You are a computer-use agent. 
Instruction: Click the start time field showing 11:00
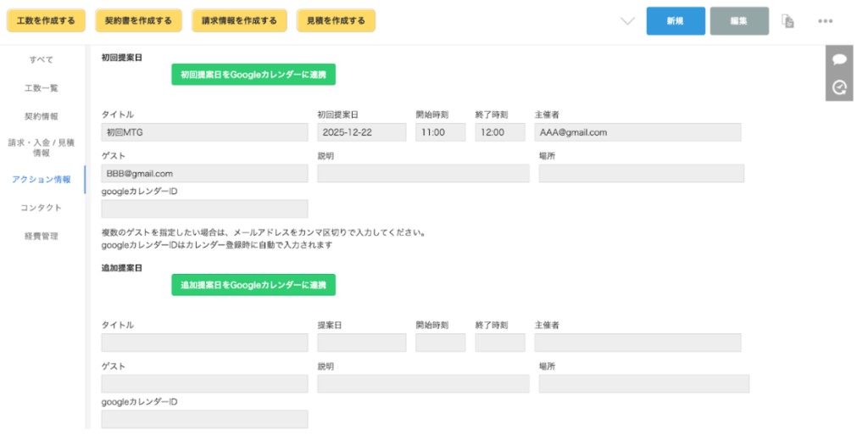(x=441, y=132)
